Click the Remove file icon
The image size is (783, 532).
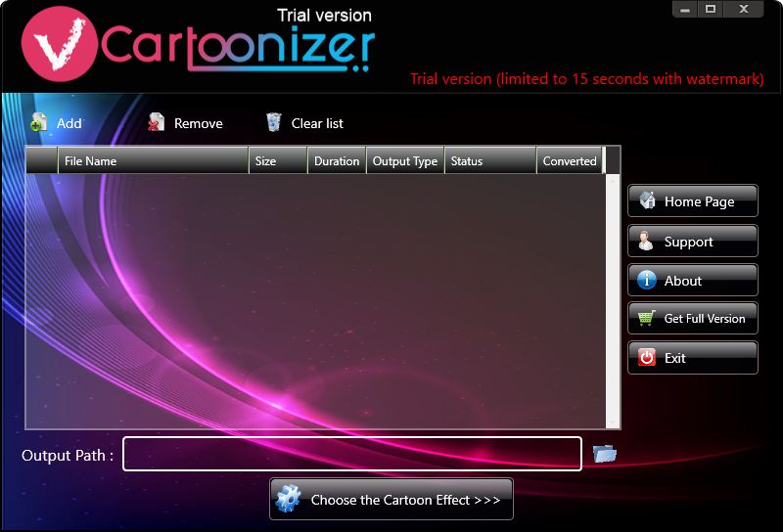156,123
